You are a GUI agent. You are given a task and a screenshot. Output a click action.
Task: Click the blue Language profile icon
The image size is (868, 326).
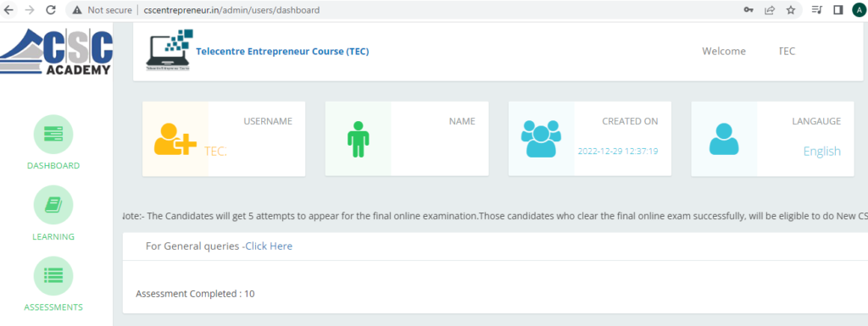(724, 139)
